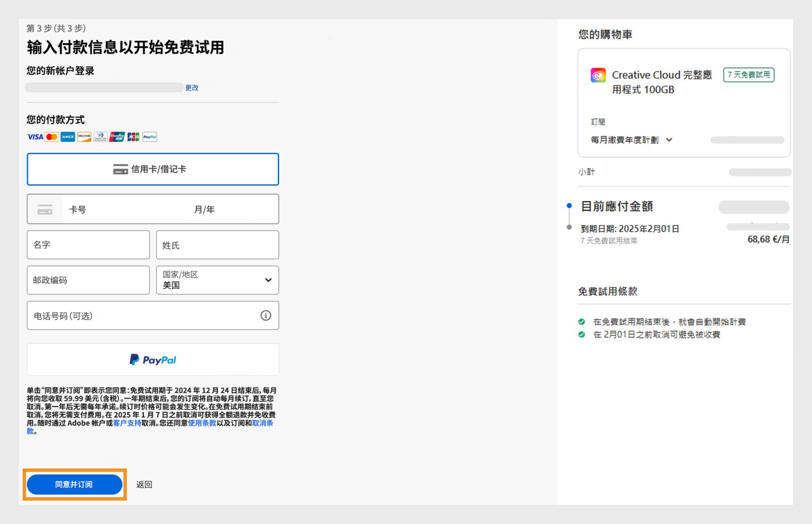The width and height of the screenshot is (812, 524).
Task: Click the JCB card logo
Action: click(133, 137)
